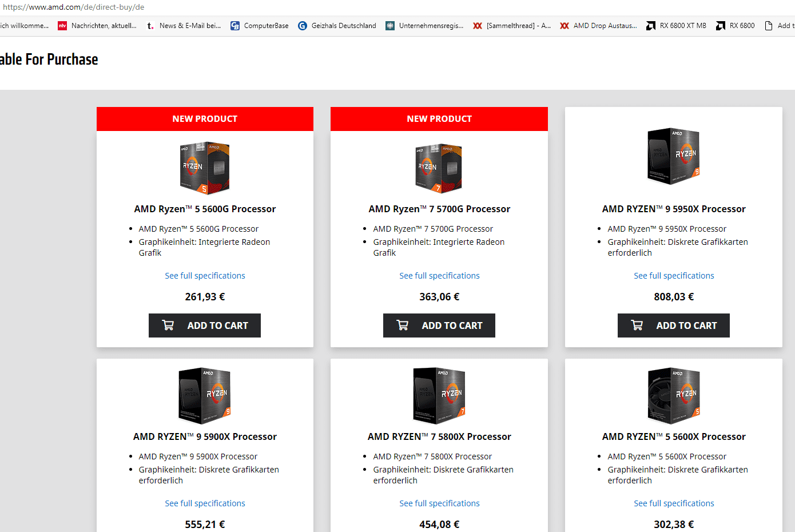Click 'Diskrete Grafikkarten erforderlich' under Ryzen 5 5600X
The image size is (795, 532).
pos(678,475)
